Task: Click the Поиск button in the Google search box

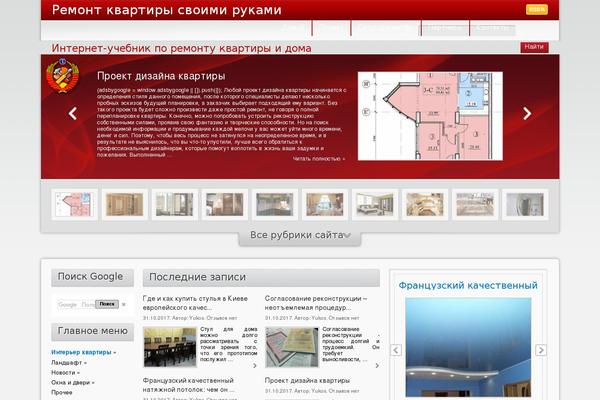Action: click(x=107, y=304)
